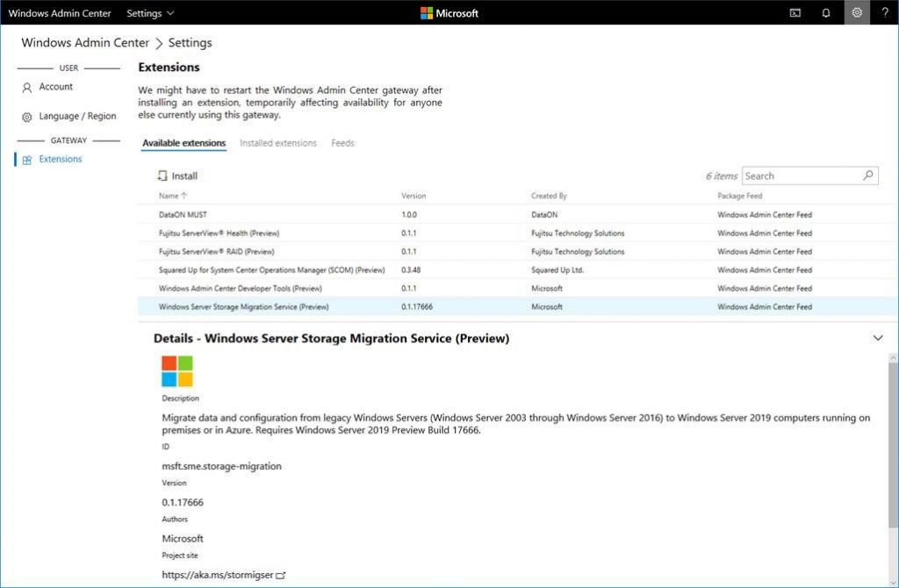Click version 0.3.48 cell
The width and height of the screenshot is (899, 588).
pos(411,270)
